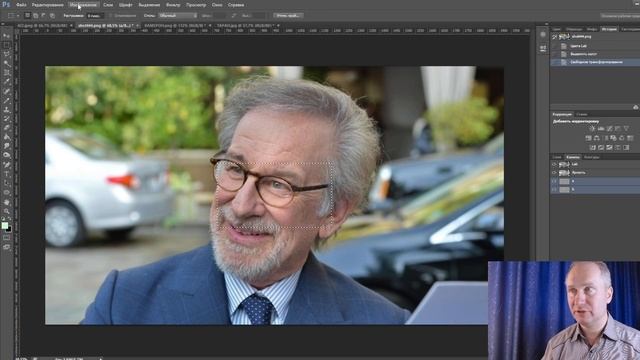Toggle visibility of the Яркость channel
This screenshot has height=360, width=640.
554,173
